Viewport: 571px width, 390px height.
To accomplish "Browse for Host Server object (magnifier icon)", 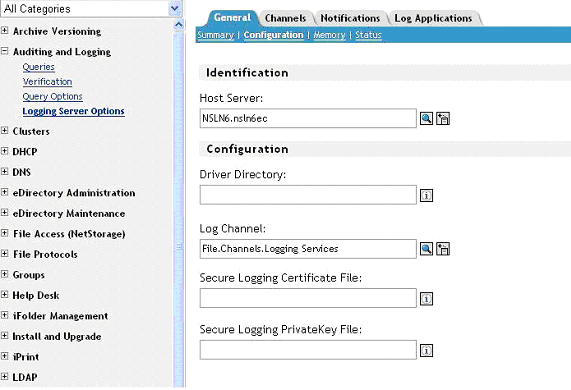I will click(426, 118).
